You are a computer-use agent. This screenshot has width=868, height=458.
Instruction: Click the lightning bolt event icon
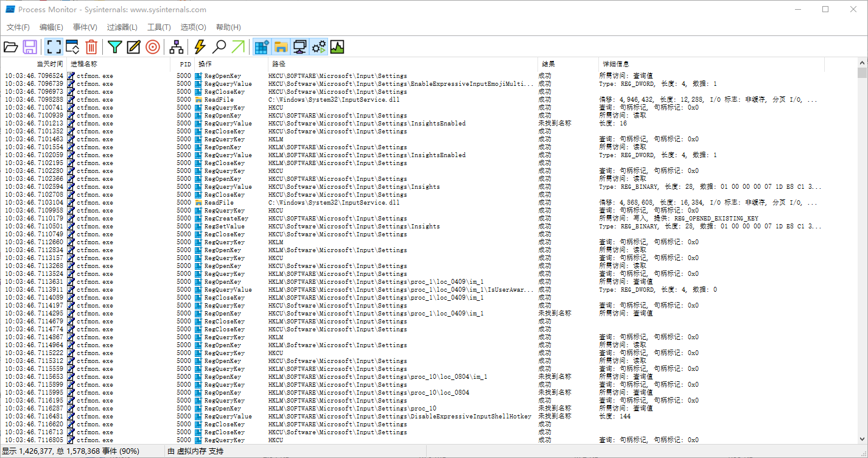[x=200, y=47]
